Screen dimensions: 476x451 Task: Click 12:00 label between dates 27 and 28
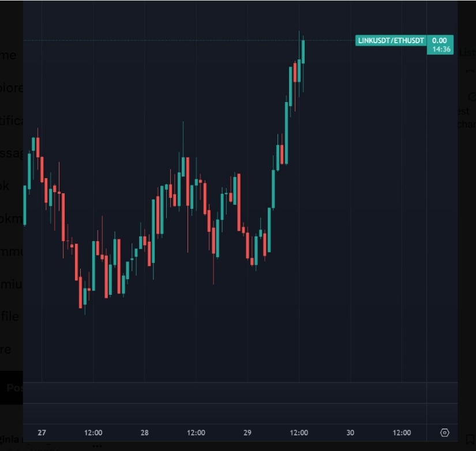click(93, 433)
